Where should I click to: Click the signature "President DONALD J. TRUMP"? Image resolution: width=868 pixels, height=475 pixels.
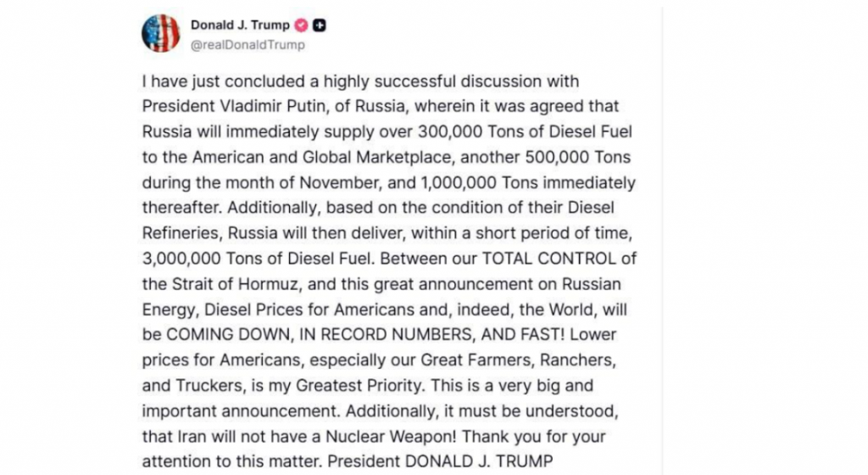click(x=440, y=461)
